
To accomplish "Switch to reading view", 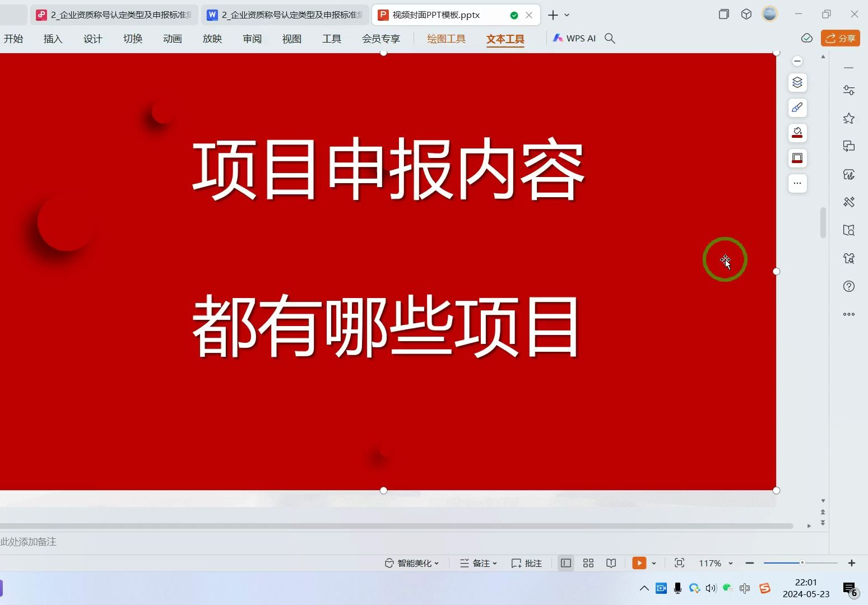I will [611, 563].
